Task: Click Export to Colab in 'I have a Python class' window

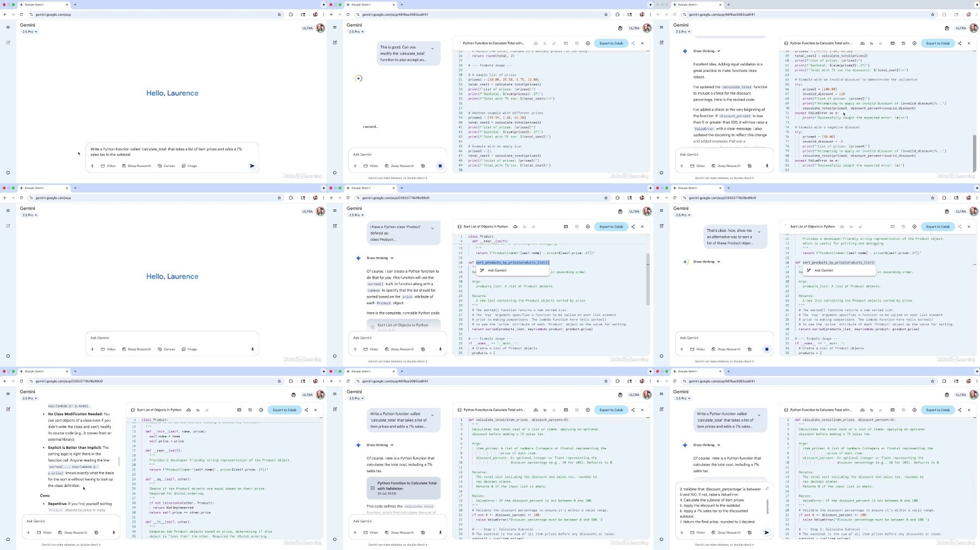Action: tap(611, 227)
